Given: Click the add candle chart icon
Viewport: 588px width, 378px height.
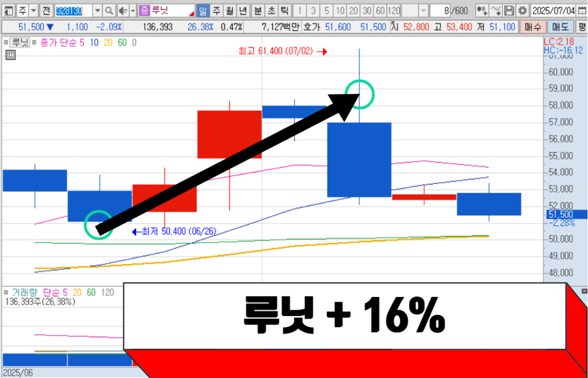Looking at the screenshot, I should point(482,10).
